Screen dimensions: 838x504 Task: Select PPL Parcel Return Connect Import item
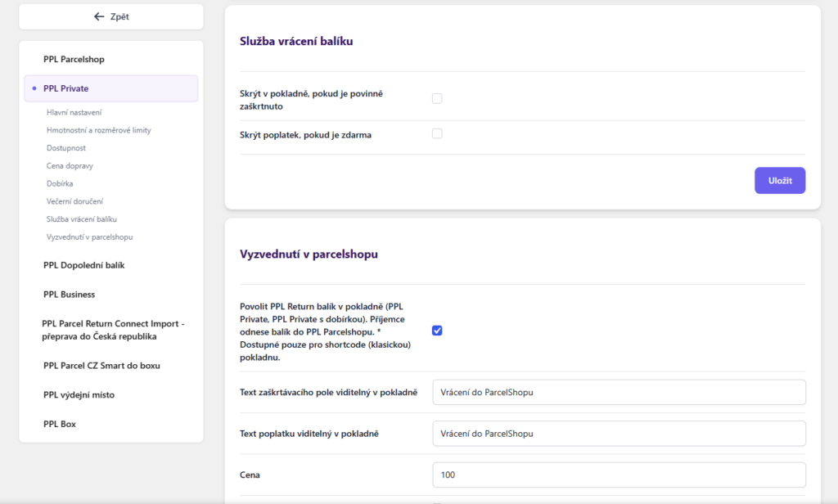click(x=113, y=330)
